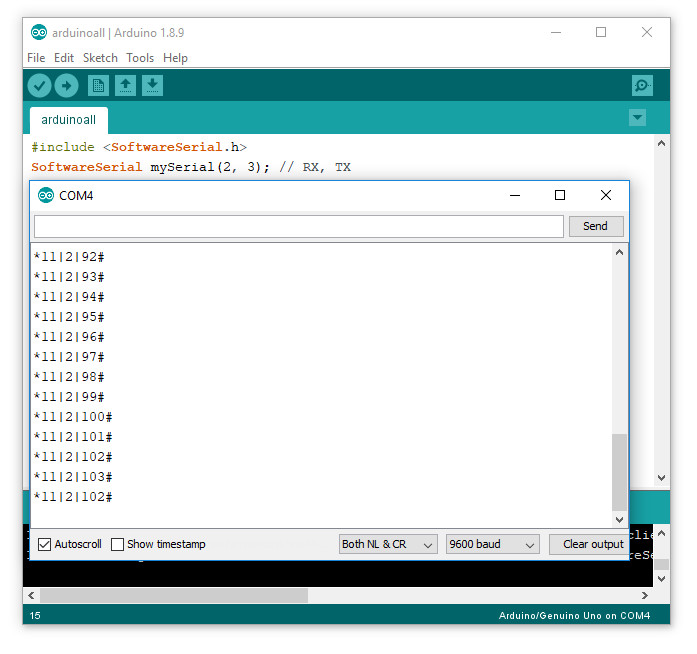Open the 9600 baud rate dropdown
The width and height of the screenshot is (697, 654).
click(493, 544)
